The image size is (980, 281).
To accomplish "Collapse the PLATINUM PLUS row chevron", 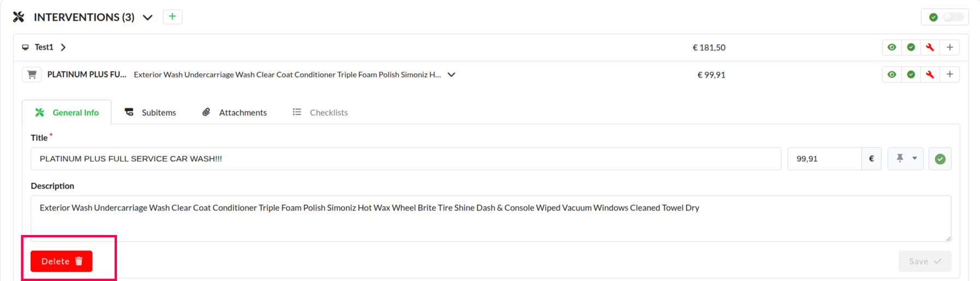I will point(451,75).
